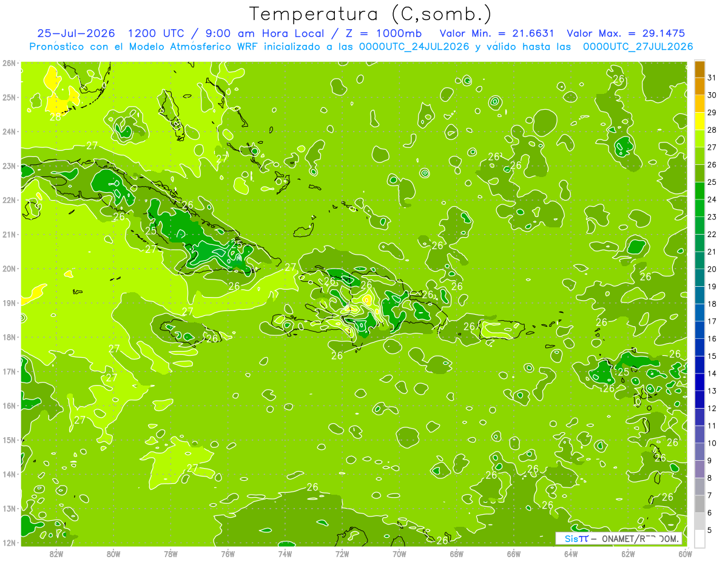
Task: Click "Modelo Atmosferico WRF" in the subtitle
Action: pos(194,47)
